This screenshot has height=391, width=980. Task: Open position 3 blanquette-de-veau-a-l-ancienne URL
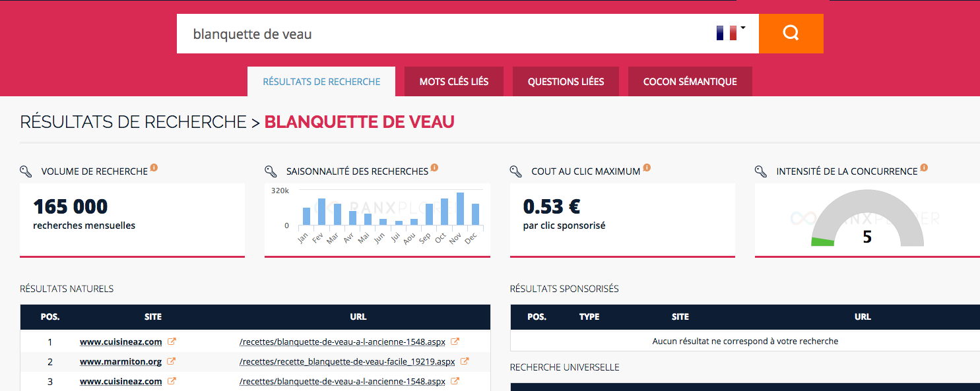point(343,381)
